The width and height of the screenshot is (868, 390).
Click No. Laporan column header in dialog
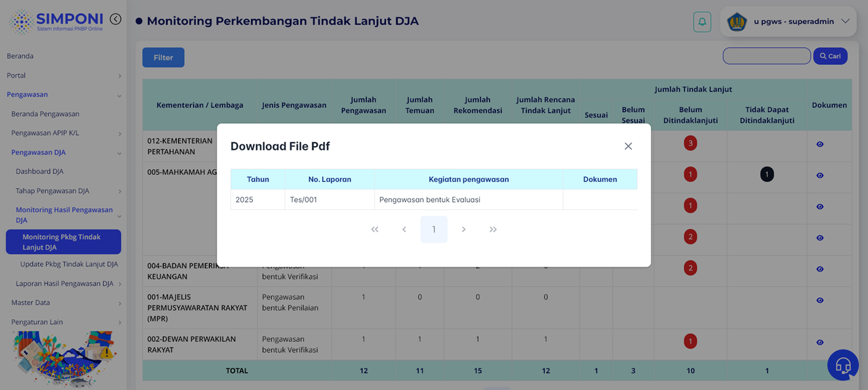(x=330, y=179)
